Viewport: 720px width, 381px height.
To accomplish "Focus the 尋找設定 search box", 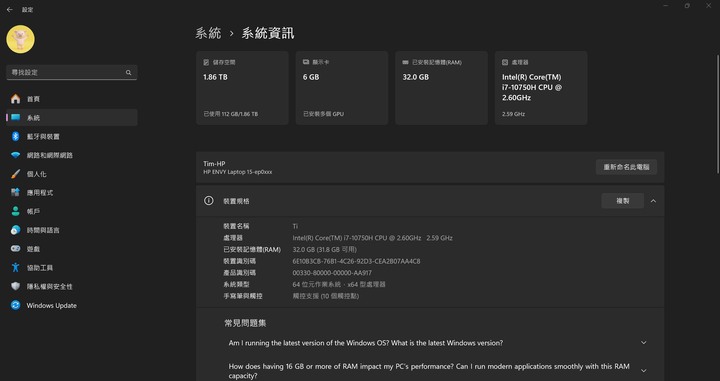I will pos(72,73).
